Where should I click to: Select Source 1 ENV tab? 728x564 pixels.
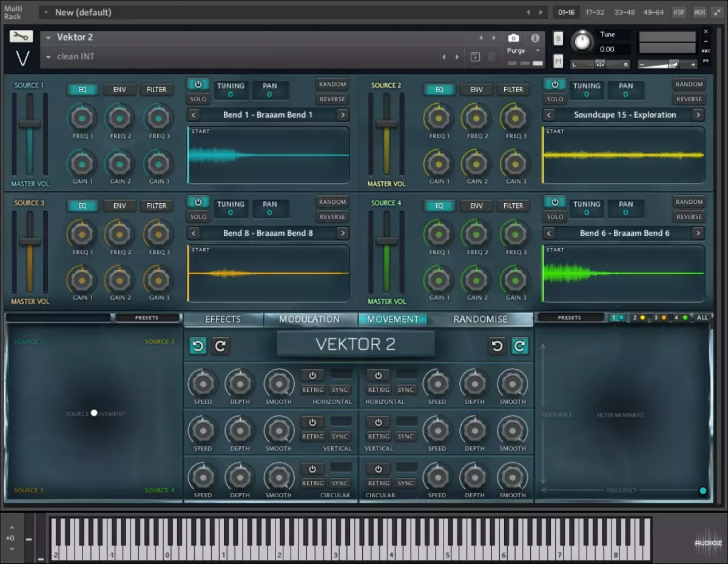tap(120, 89)
